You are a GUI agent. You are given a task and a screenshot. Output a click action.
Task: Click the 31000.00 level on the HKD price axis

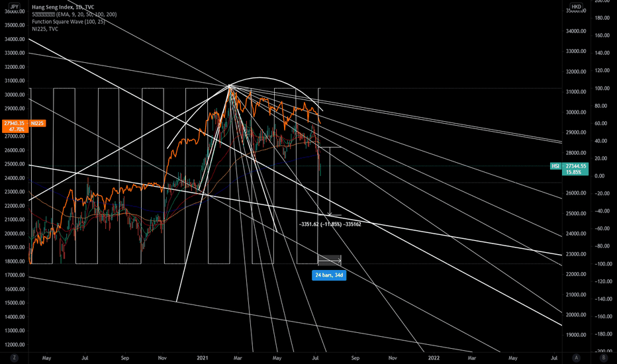pos(576,92)
